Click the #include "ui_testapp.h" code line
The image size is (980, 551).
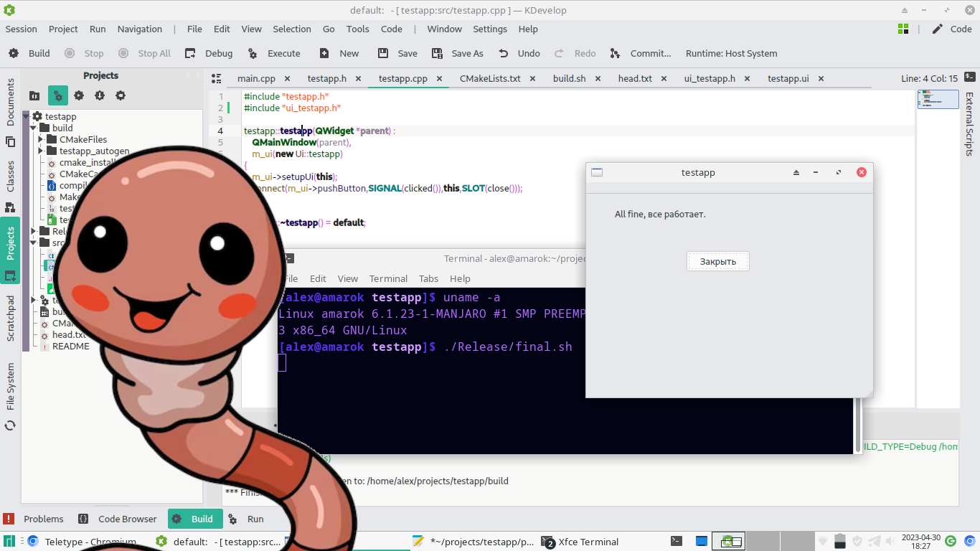click(x=292, y=108)
